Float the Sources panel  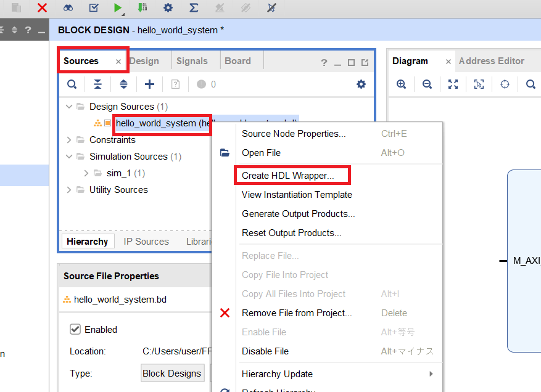pos(365,62)
